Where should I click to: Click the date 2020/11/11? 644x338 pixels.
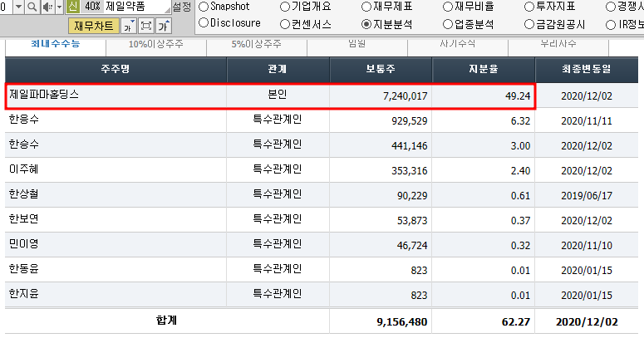[x=587, y=121]
